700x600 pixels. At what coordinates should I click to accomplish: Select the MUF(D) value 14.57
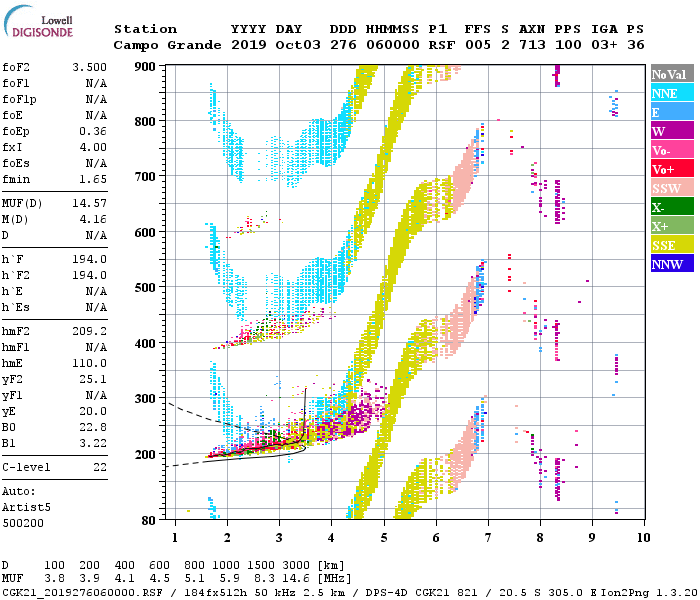89,203
